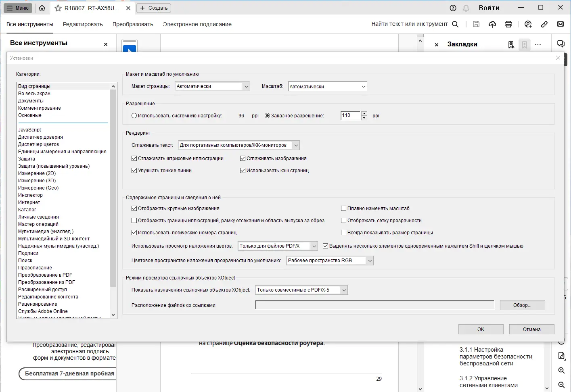Close the Установки dialog with X
Image resolution: width=571 pixels, height=392 pixels.
(558, 58)
